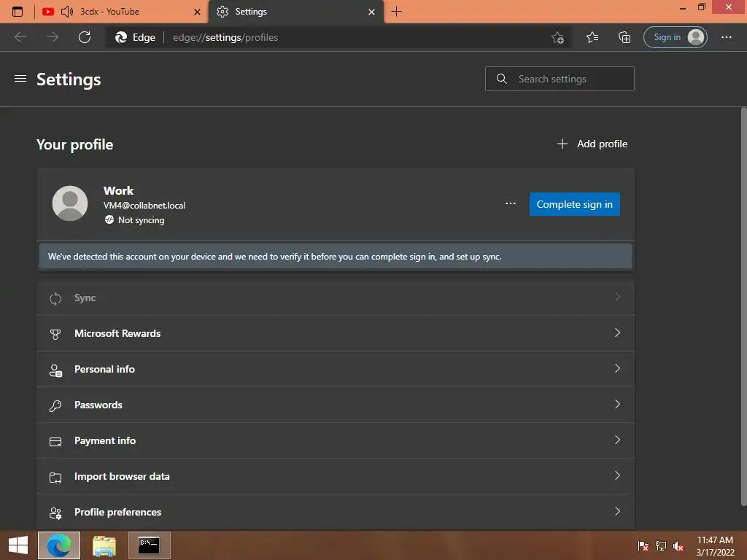Open the Collections icon

pyautogui.click(x=624, y=37)
